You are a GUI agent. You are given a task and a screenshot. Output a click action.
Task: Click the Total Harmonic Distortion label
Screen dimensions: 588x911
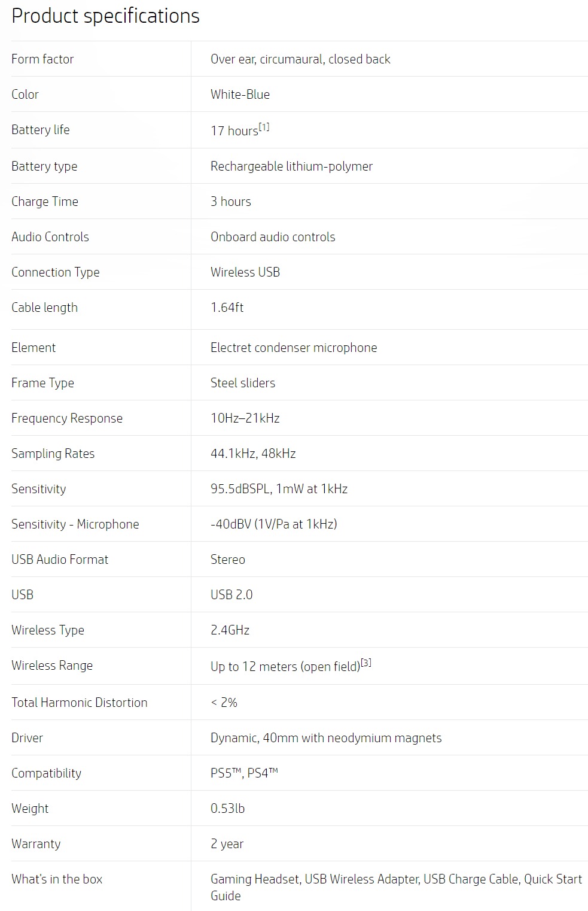[80, 702]
